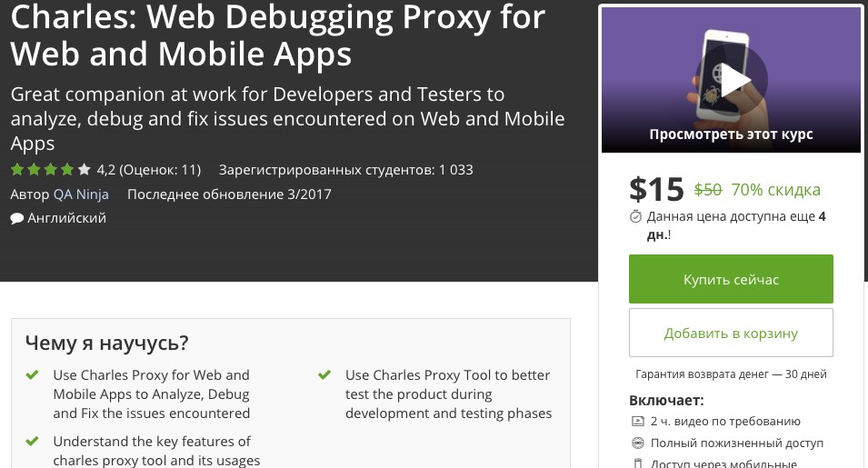This screenshot has height=468, width=868.
Task: Click the 70% скидка discount text
Action: (775, 190)
